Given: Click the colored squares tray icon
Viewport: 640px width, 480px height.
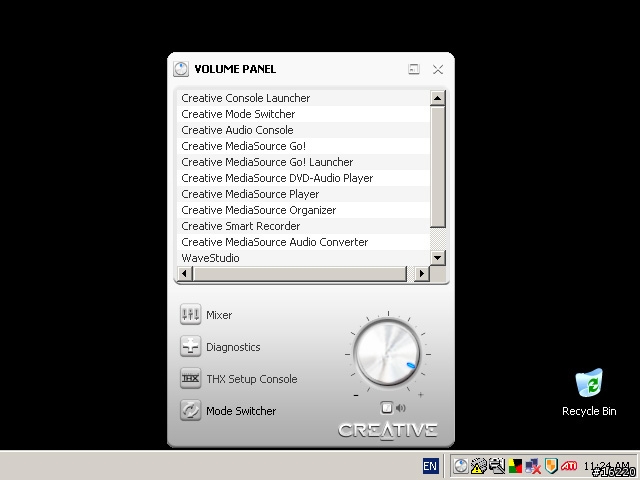Looking at the screenshot, I should [515, 466].
